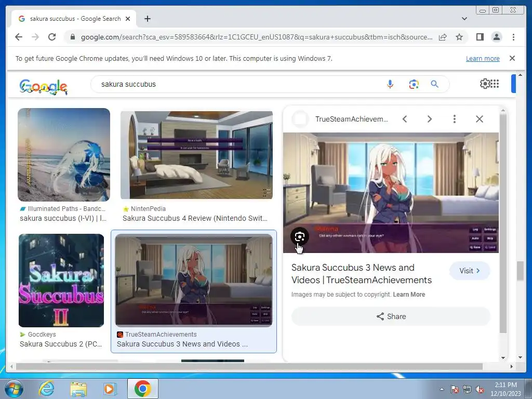Go back to the previous page in Chrome

[x=19, y=37]
